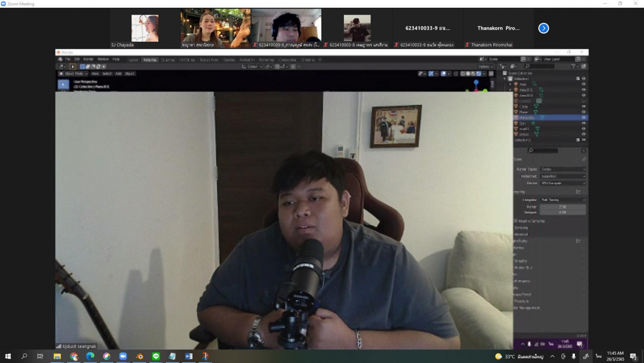Open LINE app in the taskbar
The image size is (644, 363).
[x=156, y=356]
